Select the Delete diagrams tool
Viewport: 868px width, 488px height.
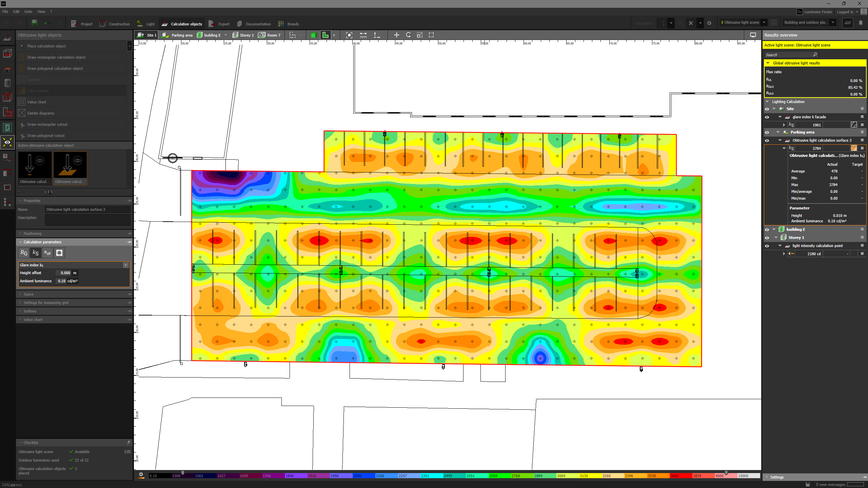pyautogui.click(x=41, y=113)
